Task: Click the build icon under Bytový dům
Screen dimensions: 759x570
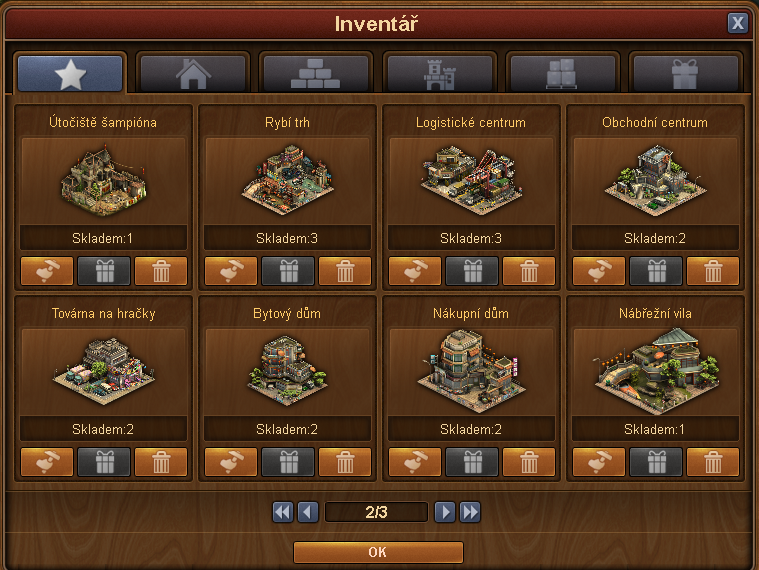Action: click(x=231, y=462)
